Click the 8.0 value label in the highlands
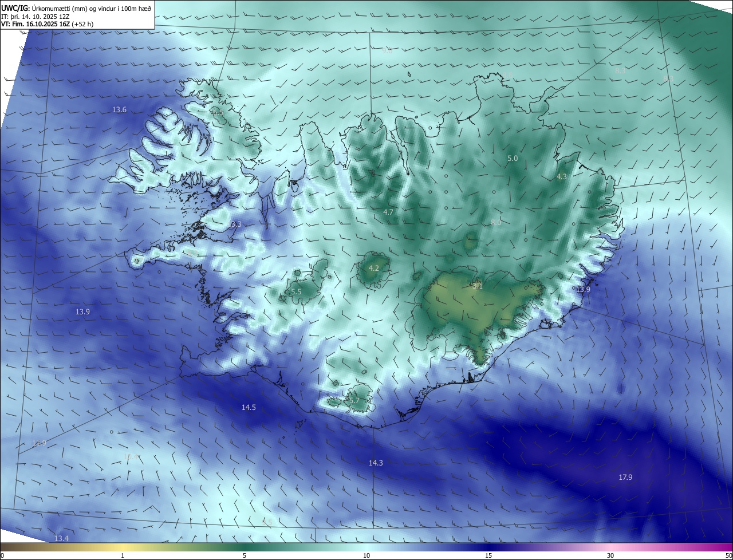Viewport: 733px width, 560px height. pyautogui.click(x=496, y=223)
